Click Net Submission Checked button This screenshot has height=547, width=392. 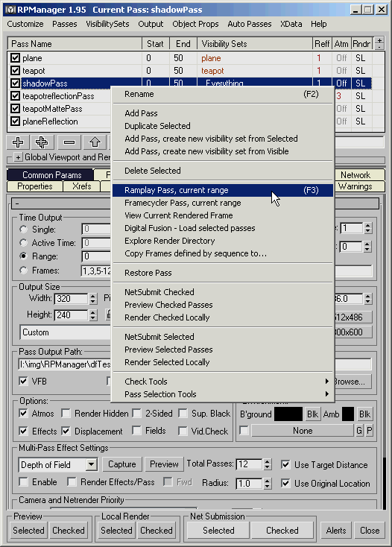coord(282,531)
